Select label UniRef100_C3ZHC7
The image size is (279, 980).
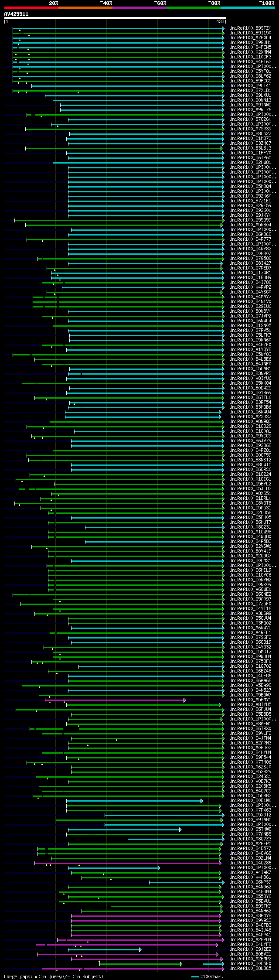(x=250, y=143)
